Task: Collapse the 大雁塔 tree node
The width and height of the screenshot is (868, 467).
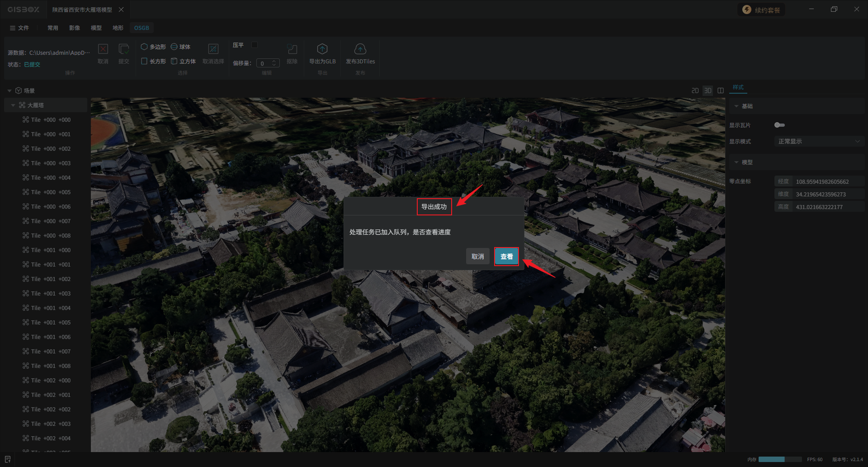Action: click(13, 105)
